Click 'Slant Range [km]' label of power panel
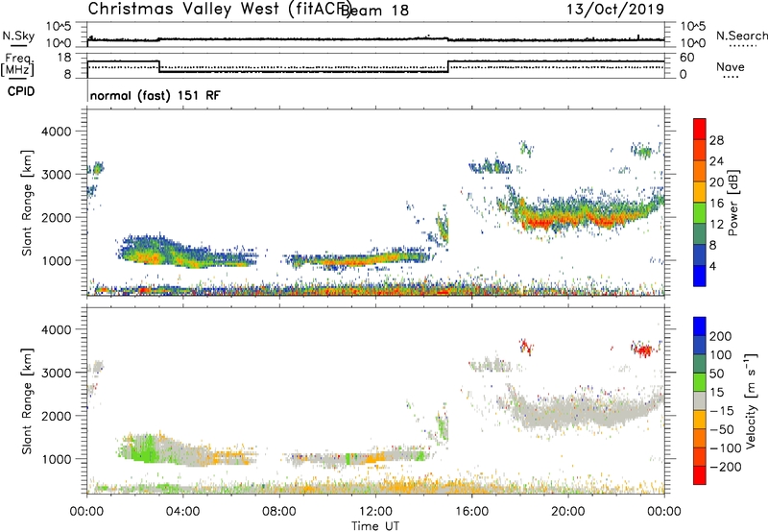This screenshot has width=768, height=532. (27, 203)
